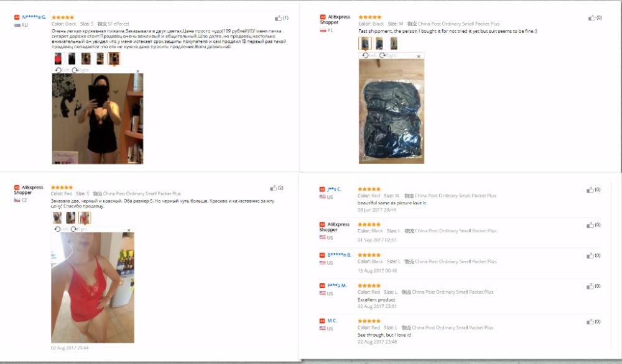The image size is (622, 364).
Task: Click thumbs-up on the PL shopper review
Action: point(592,18)
